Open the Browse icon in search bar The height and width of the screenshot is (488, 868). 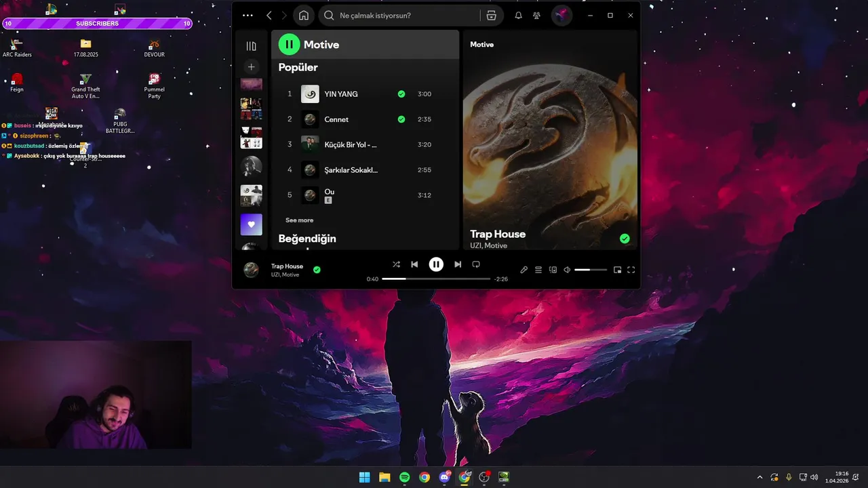492,16
